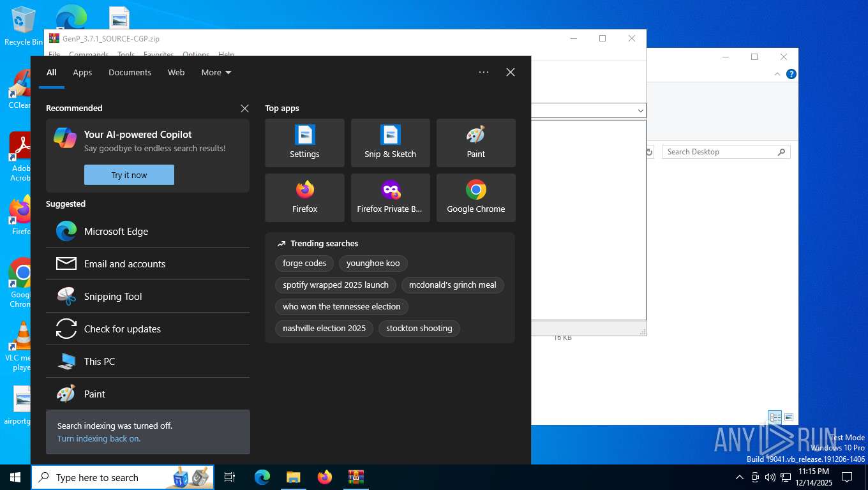Open Paint in Suggested list

147,394
